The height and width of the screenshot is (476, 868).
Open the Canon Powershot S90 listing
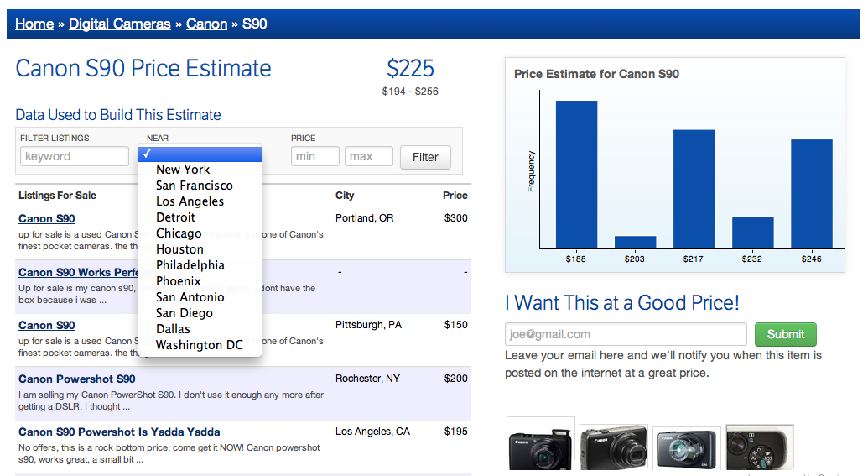pos(77,379)
